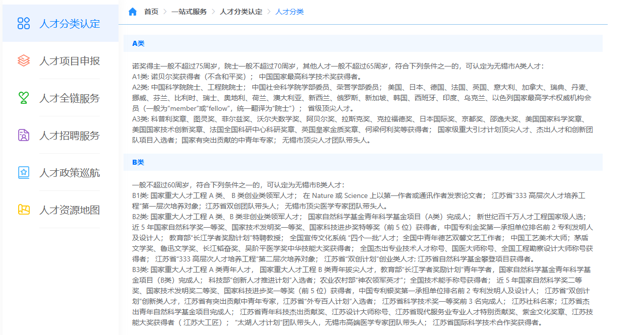The width and height of the screenshot is (644, 335).
Task: Click the 人才项目申报 stacked layers icon
Action: 24,60
